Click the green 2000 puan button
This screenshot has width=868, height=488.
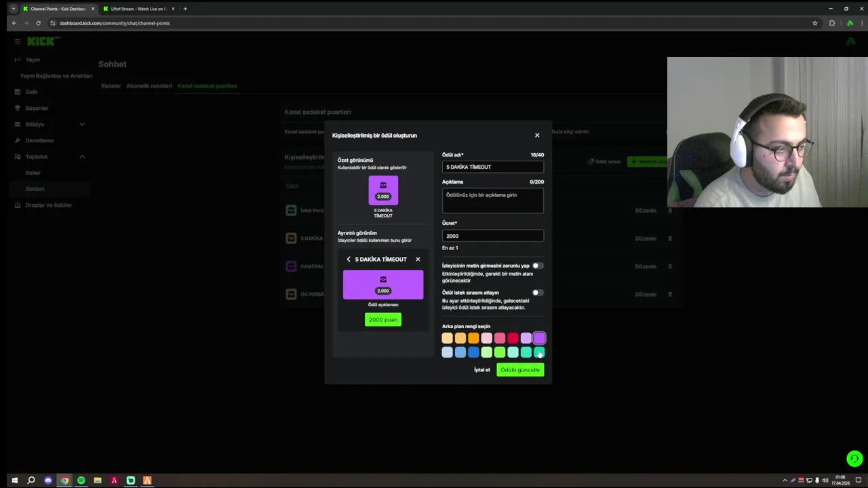click(383, 320)
